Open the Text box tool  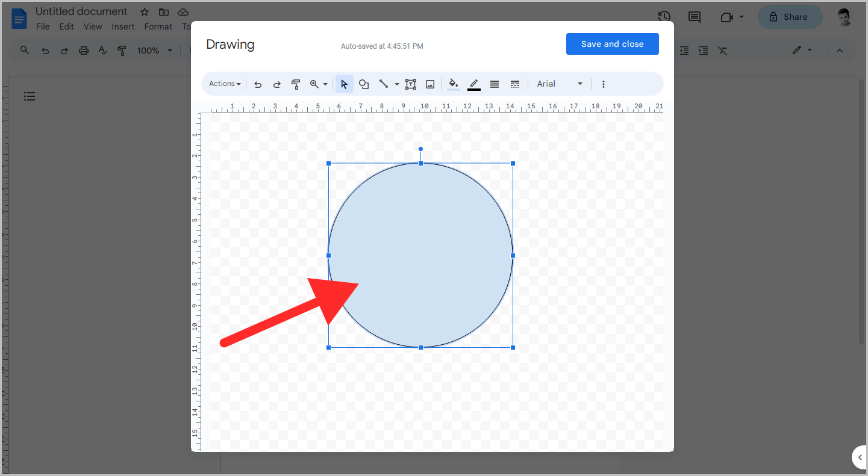pyautogui.click(x=411, y=84)
